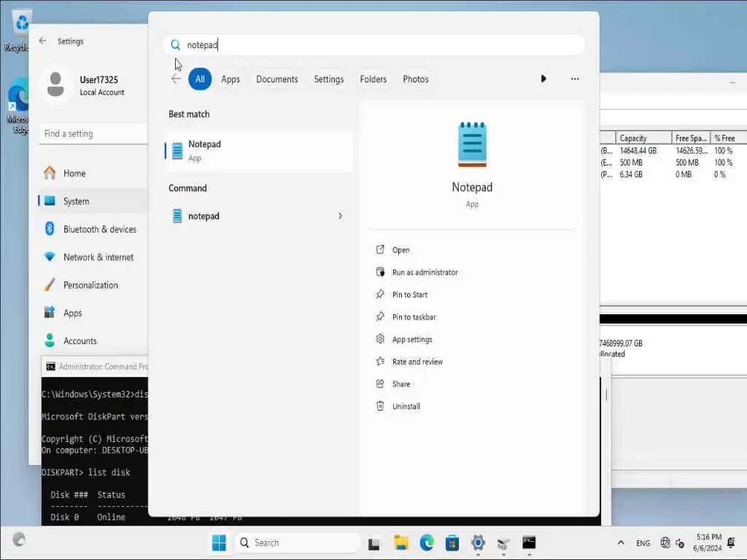Select the 14648.44 GB capacity cell
747x560 pixels.
638,150
